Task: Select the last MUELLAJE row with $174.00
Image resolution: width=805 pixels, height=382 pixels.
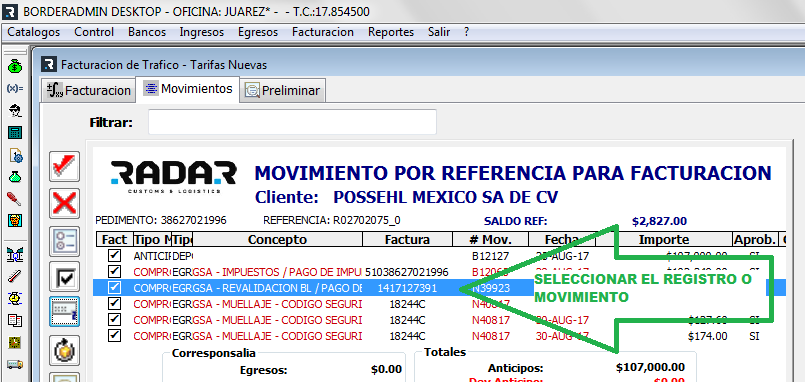Action: click(439, 336)
